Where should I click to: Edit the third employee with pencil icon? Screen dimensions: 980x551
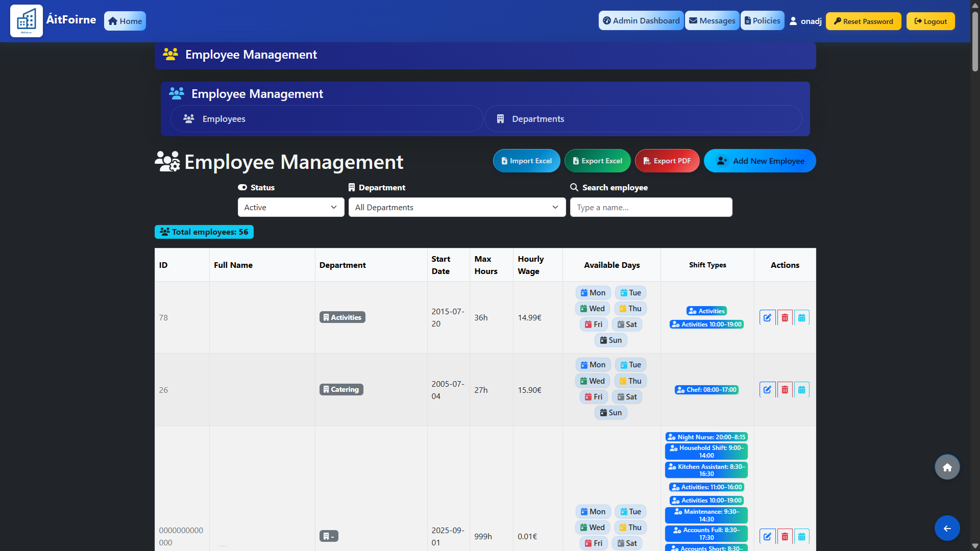(767, 536)
